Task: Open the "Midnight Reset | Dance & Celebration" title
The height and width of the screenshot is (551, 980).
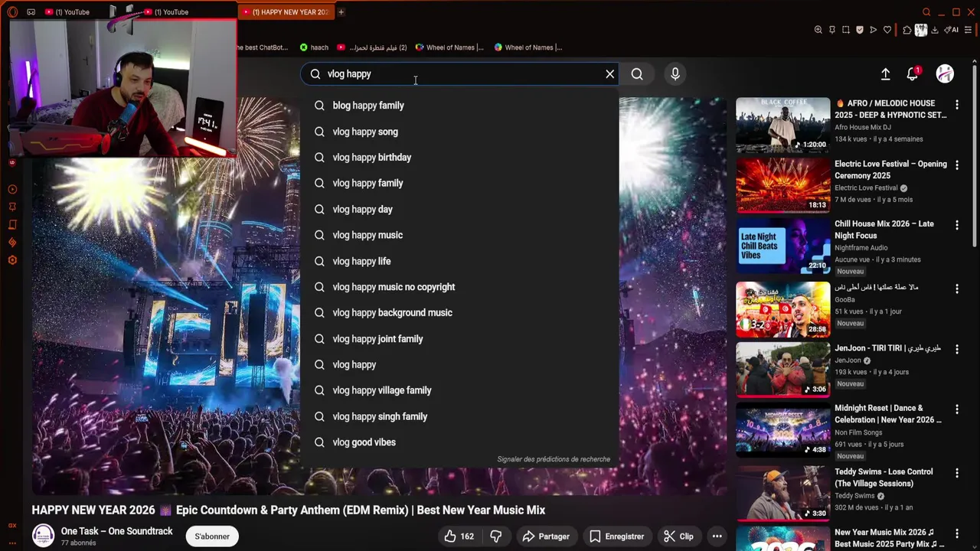Action: [888, 414]
